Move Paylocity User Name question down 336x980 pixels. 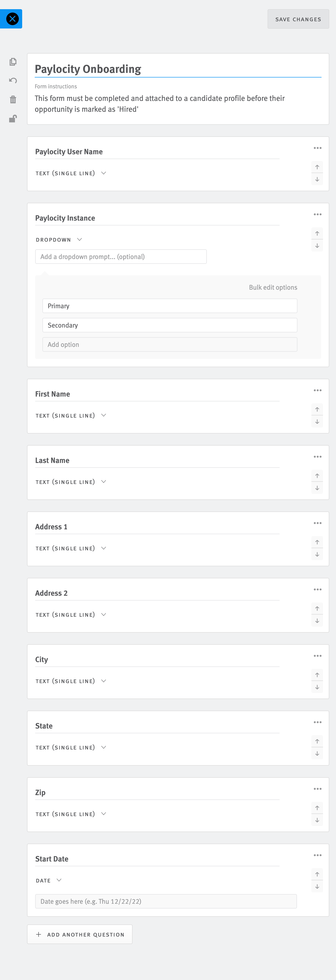point(317,179)
